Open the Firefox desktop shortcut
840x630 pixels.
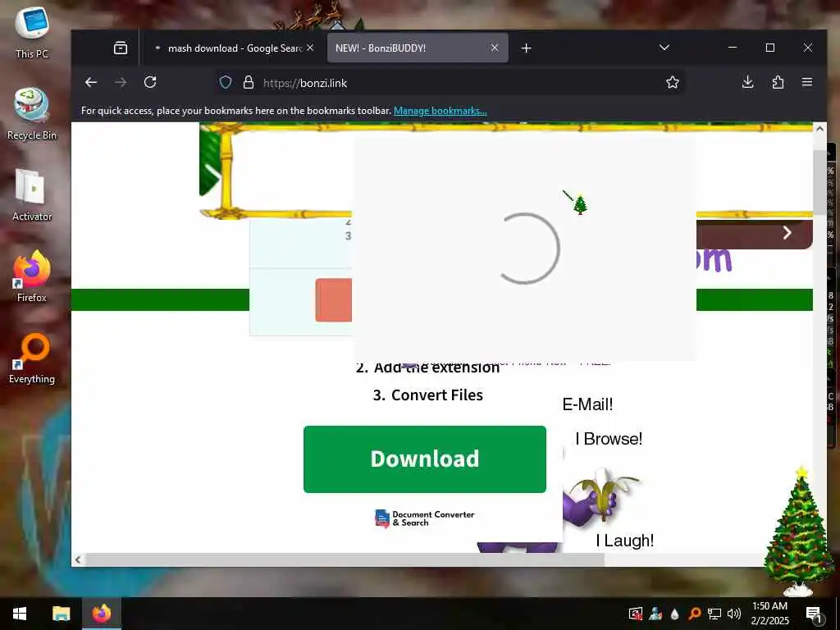point(32,276)
